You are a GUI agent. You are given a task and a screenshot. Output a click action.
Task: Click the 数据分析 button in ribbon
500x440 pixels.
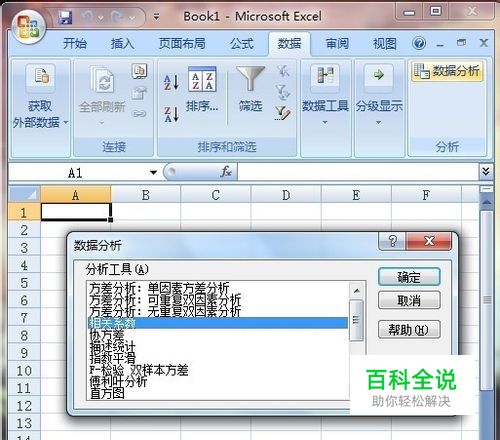(x=447, y=71)
